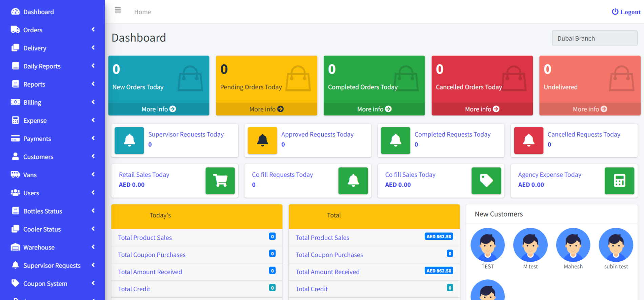Click More info on New Orders Today
644x300 pixels.
click(x=159, y=109)
